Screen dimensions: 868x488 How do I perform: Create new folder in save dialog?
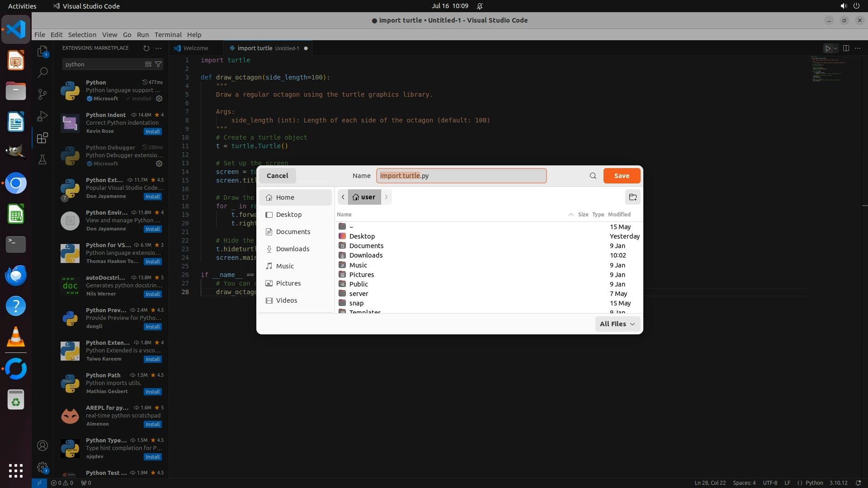tap(632, 197)
